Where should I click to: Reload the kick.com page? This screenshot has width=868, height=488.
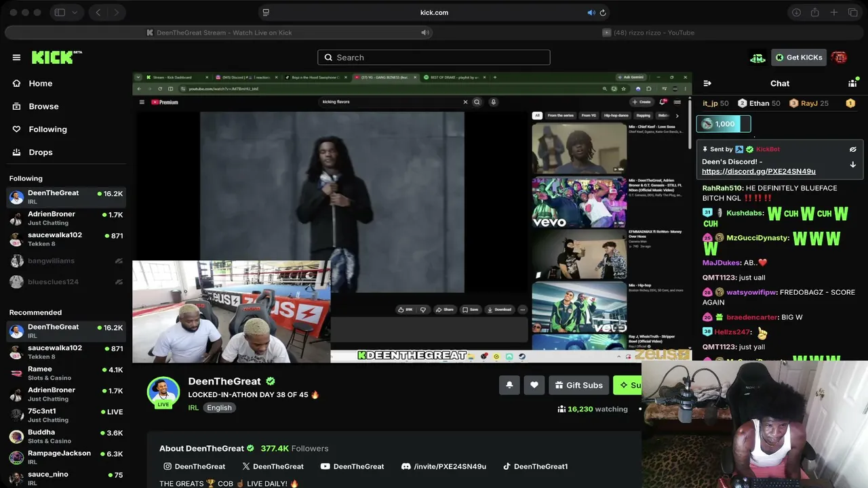[602, 12]
